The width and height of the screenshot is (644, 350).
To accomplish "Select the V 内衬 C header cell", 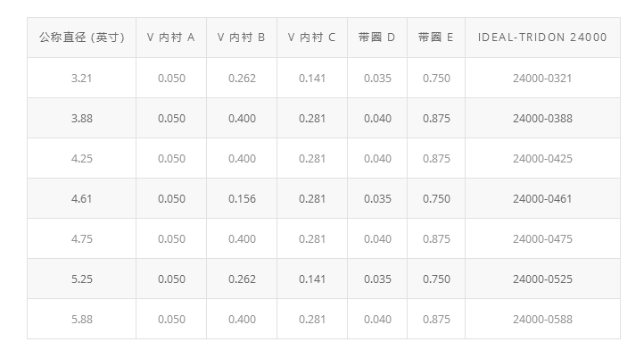I will pyautogui.click(x=312, y=37).
